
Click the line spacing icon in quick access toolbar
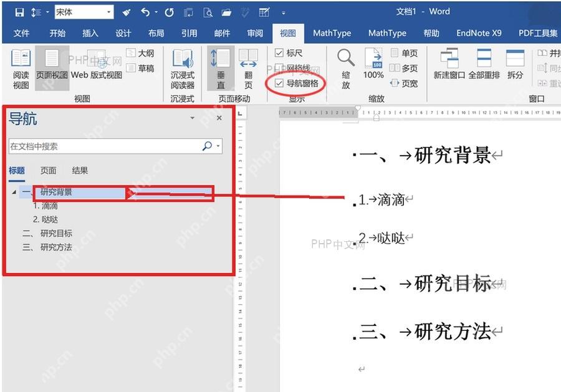[36, 12]
